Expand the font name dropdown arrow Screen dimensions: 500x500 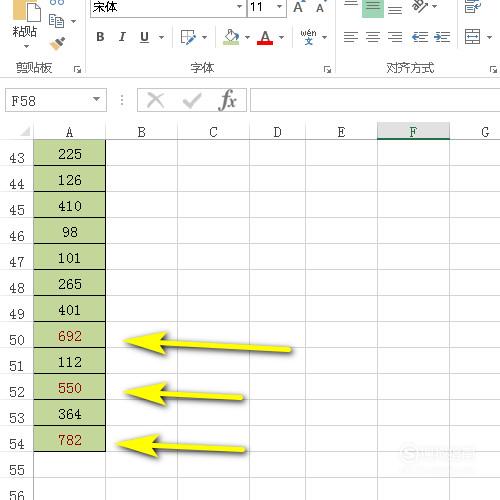pyautogui.click(x=239, y=7)
